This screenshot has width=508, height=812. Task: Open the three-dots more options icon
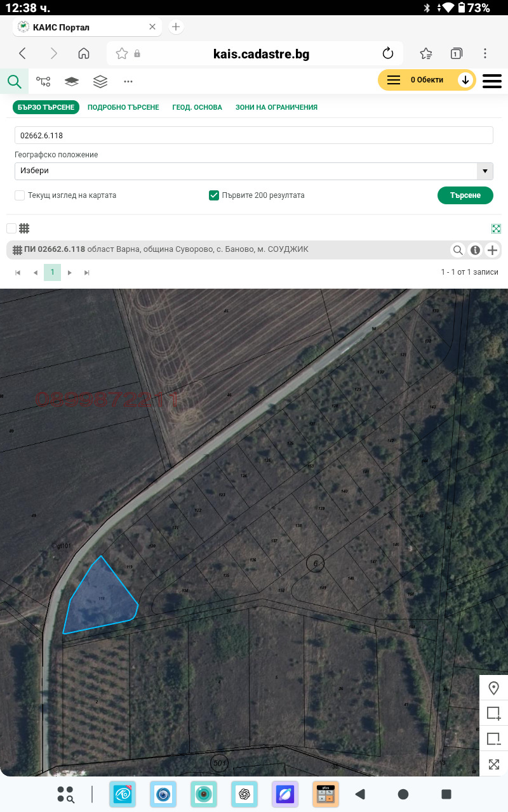[x=128, y=81]
